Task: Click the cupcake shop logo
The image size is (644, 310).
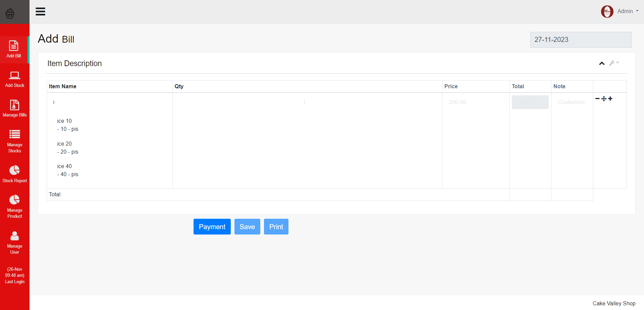Action: point(10,13)
